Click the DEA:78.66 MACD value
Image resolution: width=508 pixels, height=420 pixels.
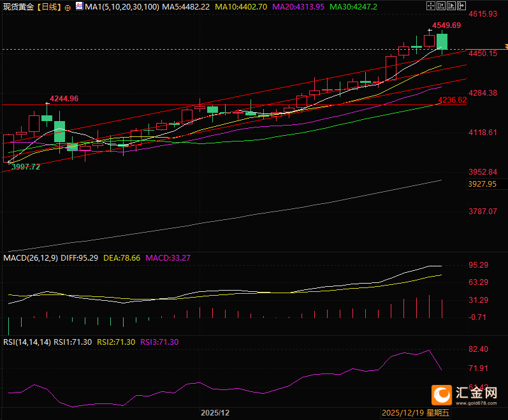click(122, 258)
